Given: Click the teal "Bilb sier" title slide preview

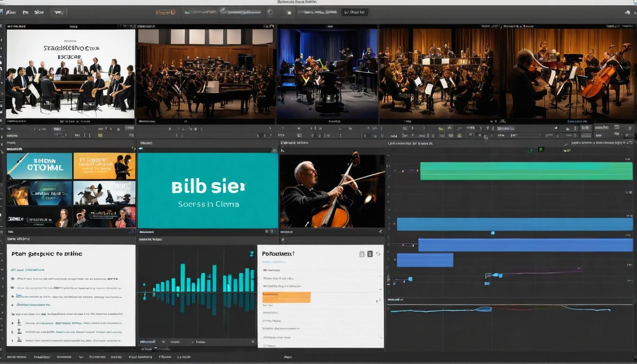Looking at the screenshot, I should 208,191.
